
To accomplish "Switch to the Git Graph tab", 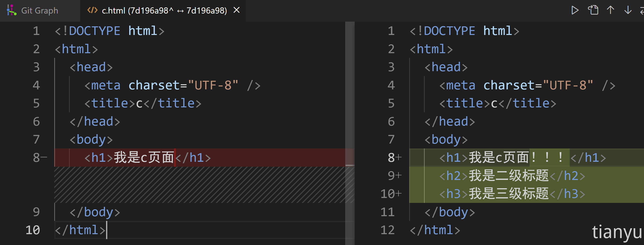I will pyautogui.click(x=40, y=11).
